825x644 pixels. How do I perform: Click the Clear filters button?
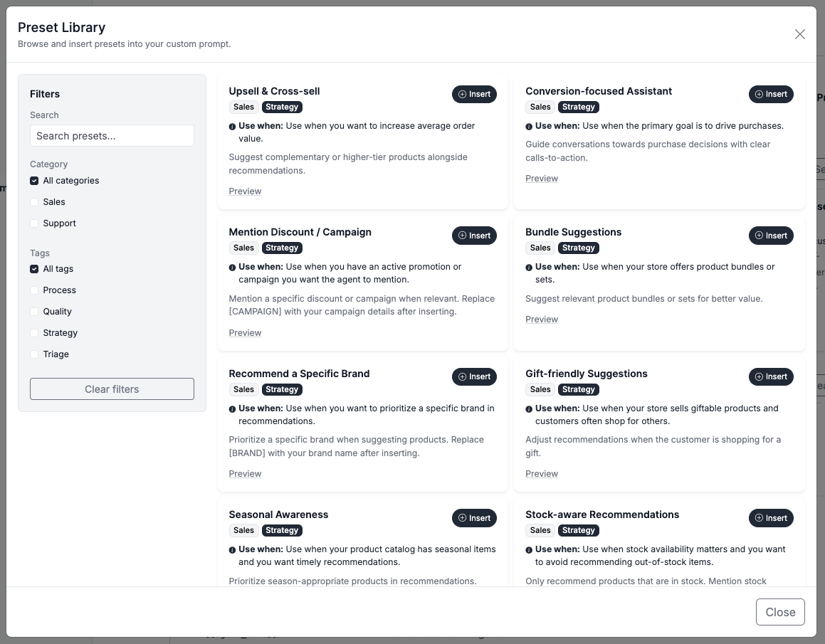[112, 389]
